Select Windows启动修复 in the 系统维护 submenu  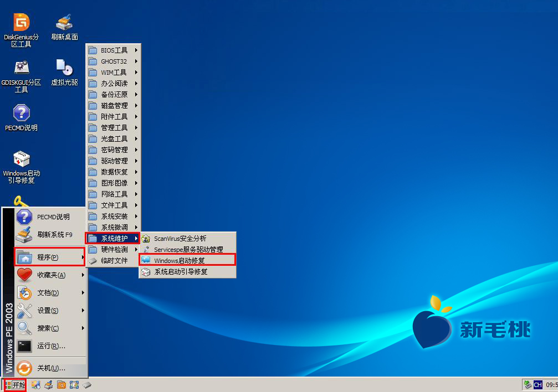187,260
